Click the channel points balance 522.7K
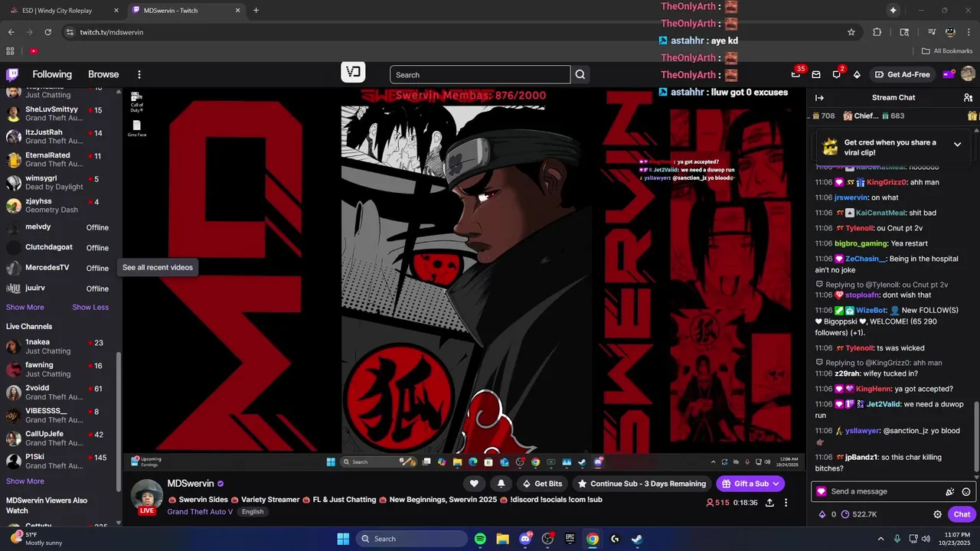 (x=859, y=514)
